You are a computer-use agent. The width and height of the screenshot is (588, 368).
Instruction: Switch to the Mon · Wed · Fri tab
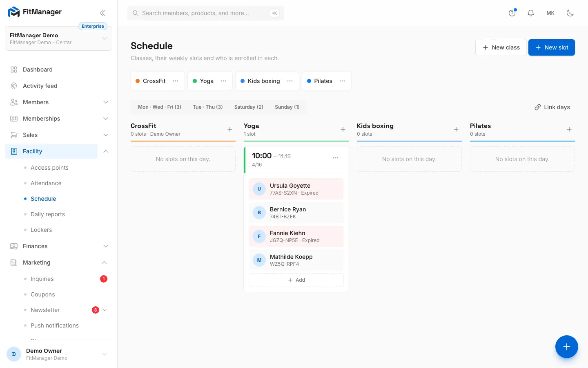pyautogui.click(x=160, y=107)
